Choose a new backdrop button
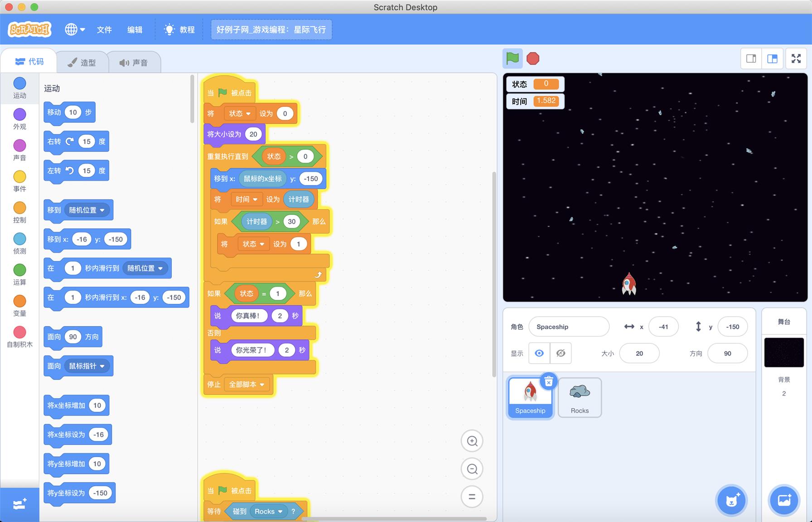 coord(784,500)
